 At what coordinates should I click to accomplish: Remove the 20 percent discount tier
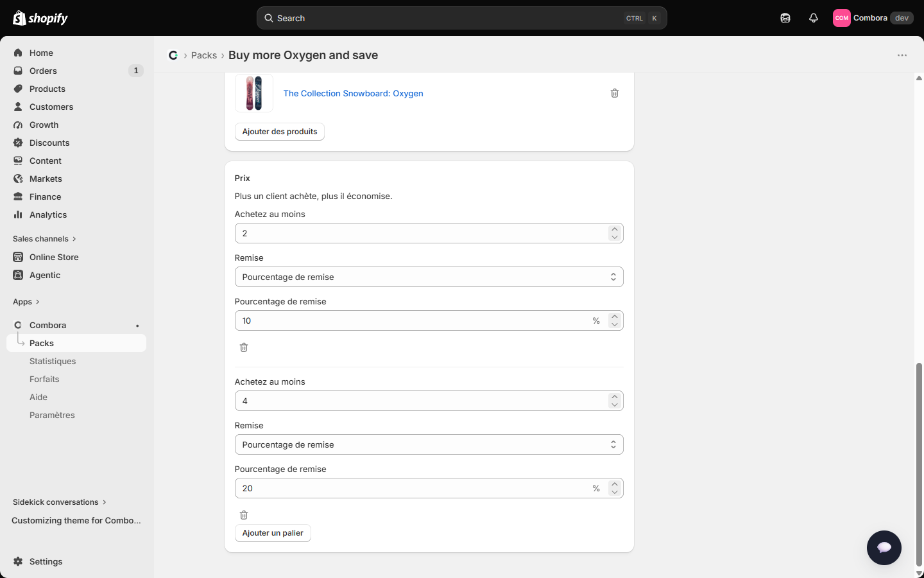tap(244, 515)
